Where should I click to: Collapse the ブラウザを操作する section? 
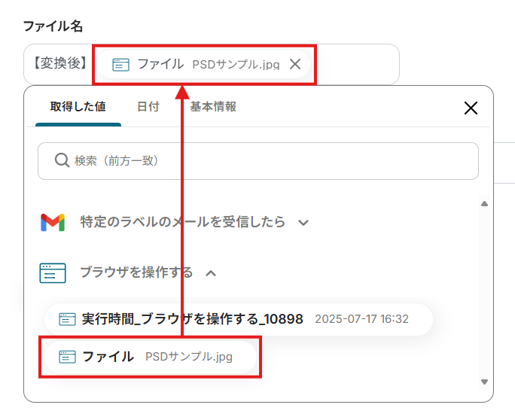click(211, 272)
